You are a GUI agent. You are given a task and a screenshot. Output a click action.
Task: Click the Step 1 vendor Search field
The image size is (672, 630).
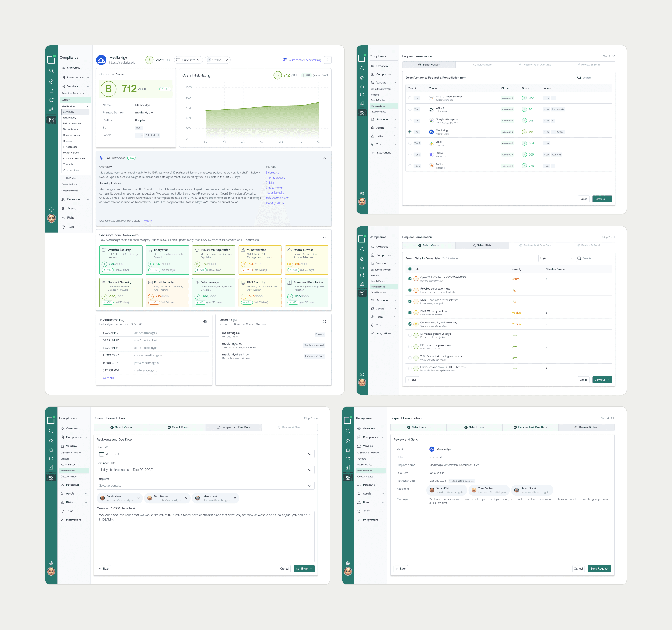pyautogui.click(x=594, y=78)
